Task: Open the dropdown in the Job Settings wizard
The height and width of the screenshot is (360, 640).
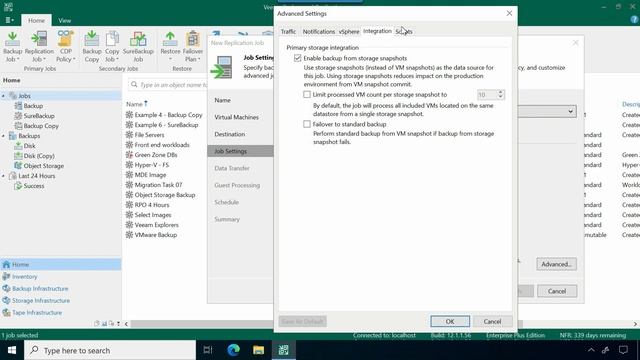Action: click(x=570, y=111)
